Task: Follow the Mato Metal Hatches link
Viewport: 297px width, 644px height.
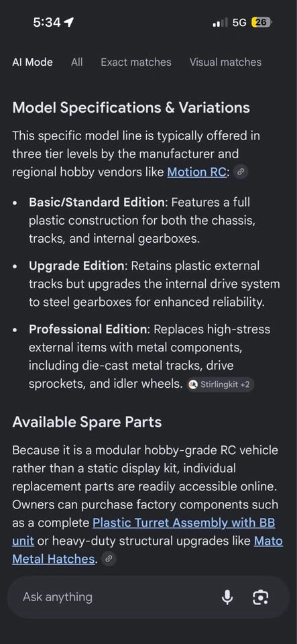Action: tap(147, 550)
